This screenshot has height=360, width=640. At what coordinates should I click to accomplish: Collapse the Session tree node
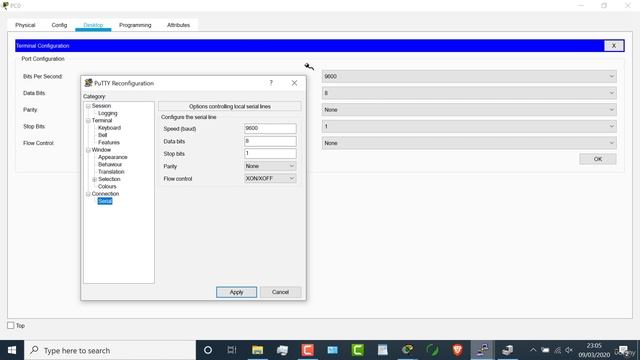tap(88, 106)
